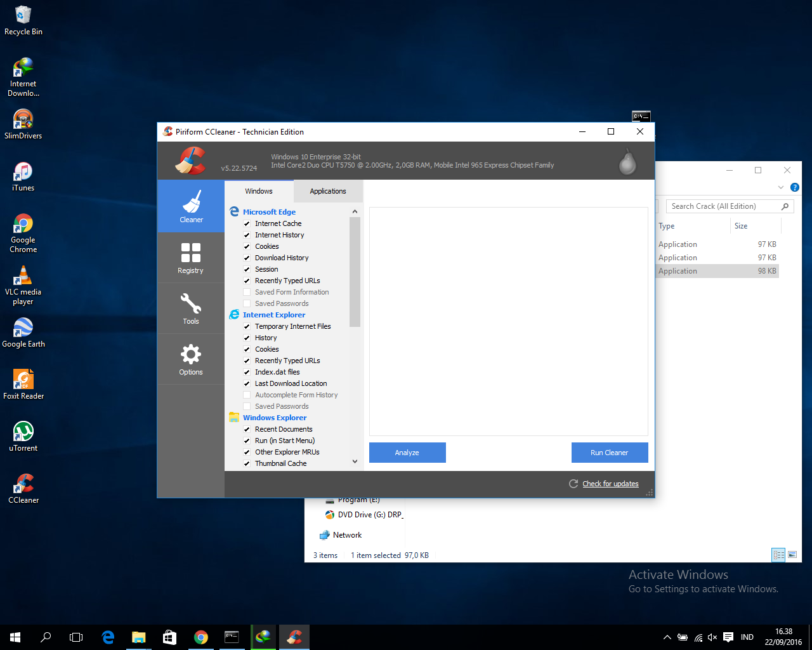Screen dimensions: 812x650
Task: Uncheck Recent Documents checkbox
Action: (247, 429)
